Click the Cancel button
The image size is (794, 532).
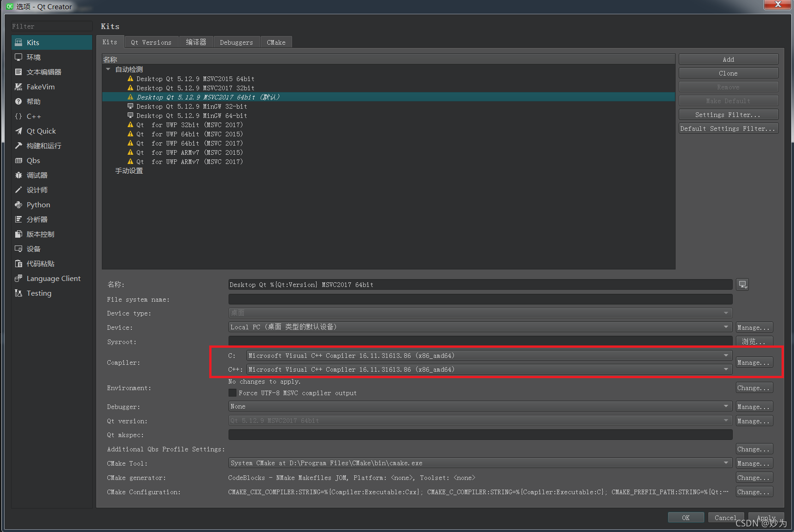pyautogui.click(x=726, y=518)
